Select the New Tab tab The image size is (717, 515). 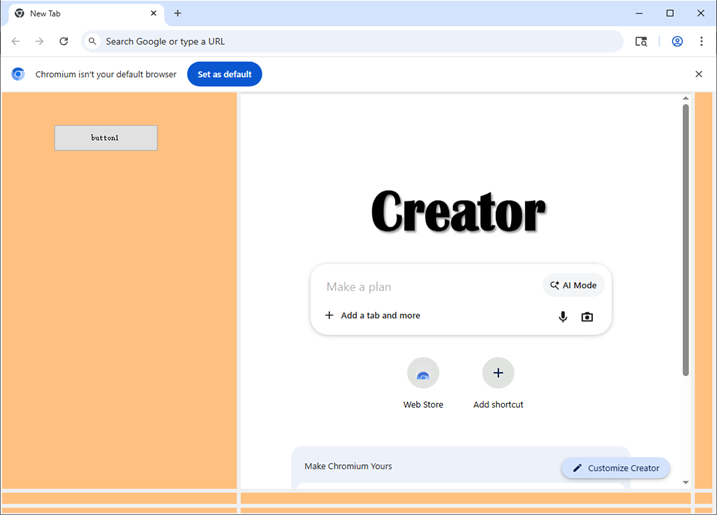coord(86,13)
